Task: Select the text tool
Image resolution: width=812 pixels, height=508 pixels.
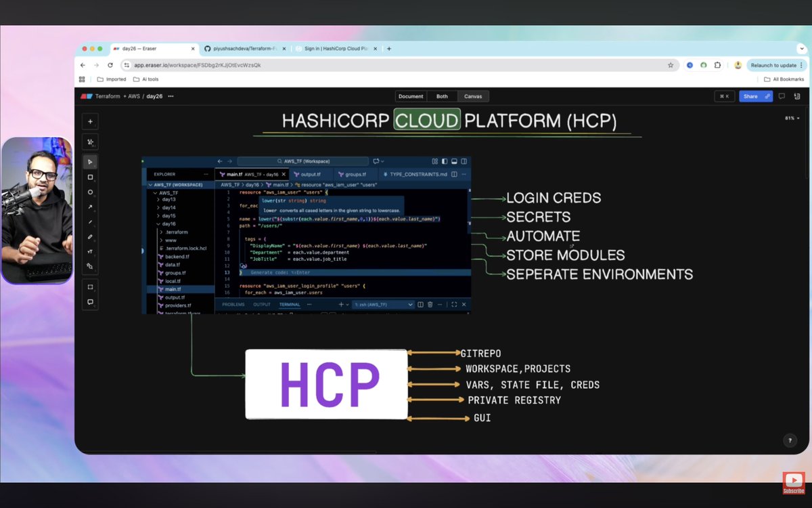Action: point(91,251)
